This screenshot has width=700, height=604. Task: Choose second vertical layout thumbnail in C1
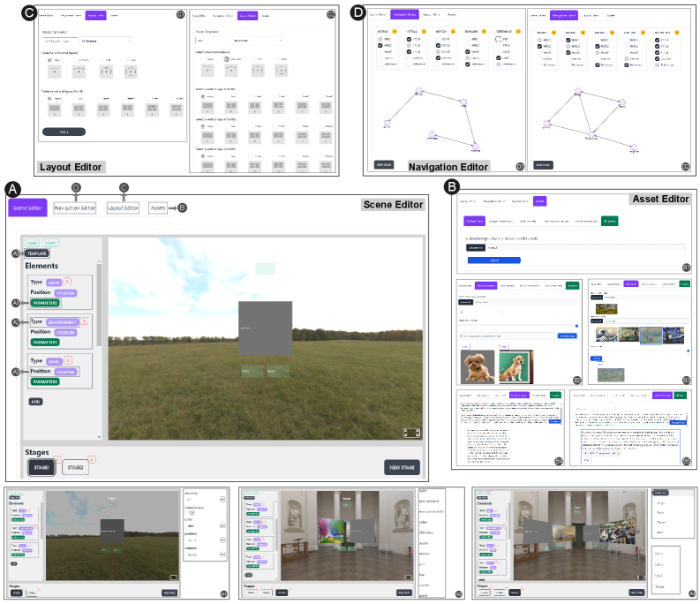[x=79, y=109]
